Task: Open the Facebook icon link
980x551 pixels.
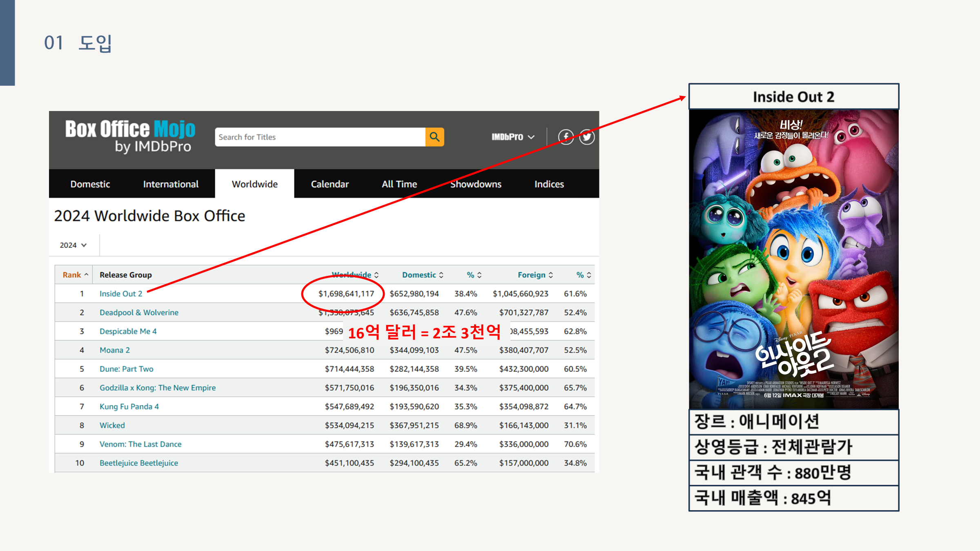Action: point(566,137)
